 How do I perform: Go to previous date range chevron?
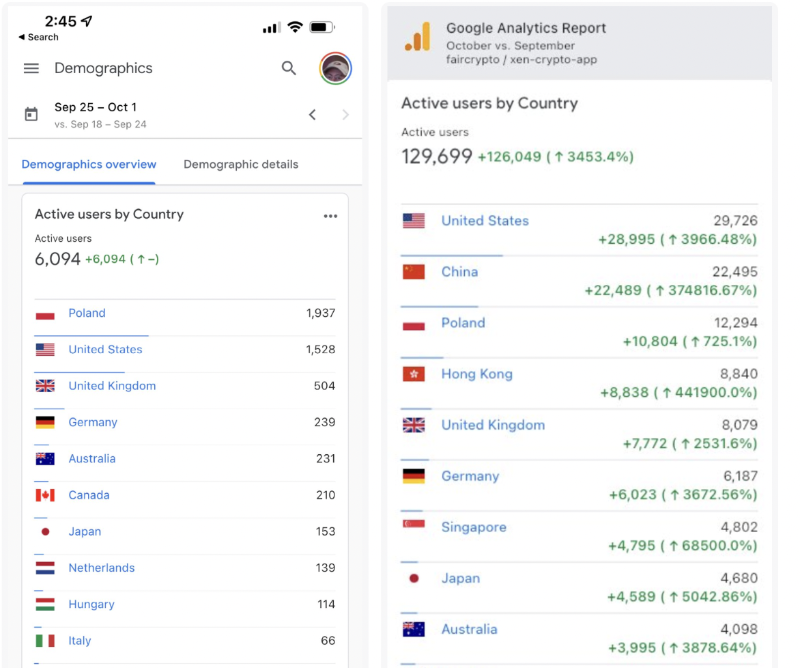click(x=312, y=115)
